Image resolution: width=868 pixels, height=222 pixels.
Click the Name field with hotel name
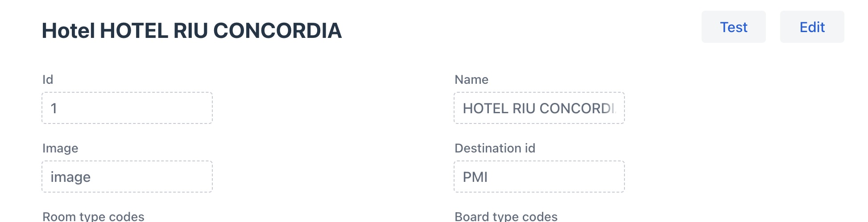(539, 108)
